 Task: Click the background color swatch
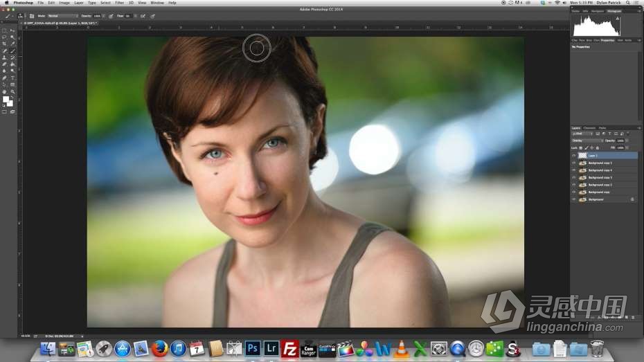click(x=10, y=104)
